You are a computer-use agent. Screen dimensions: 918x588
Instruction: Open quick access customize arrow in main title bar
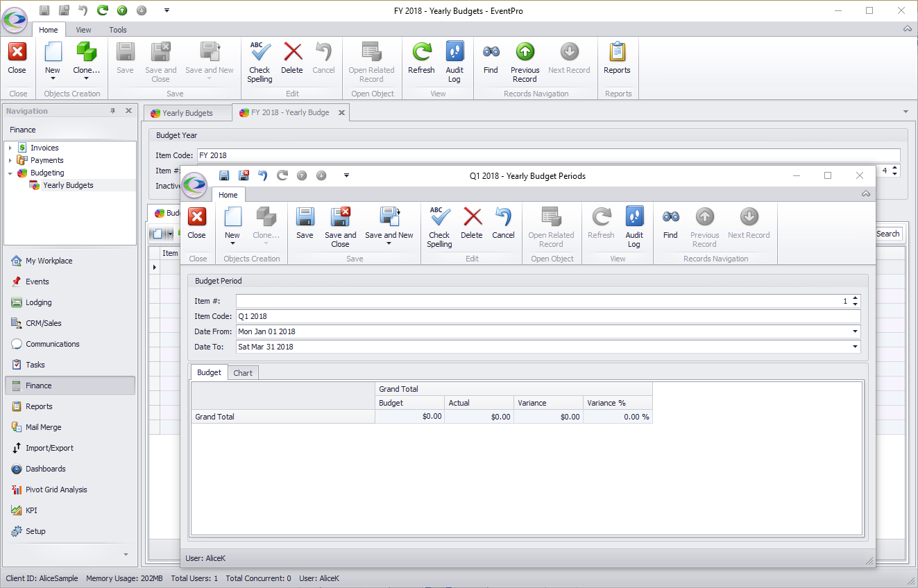(167, 10)
